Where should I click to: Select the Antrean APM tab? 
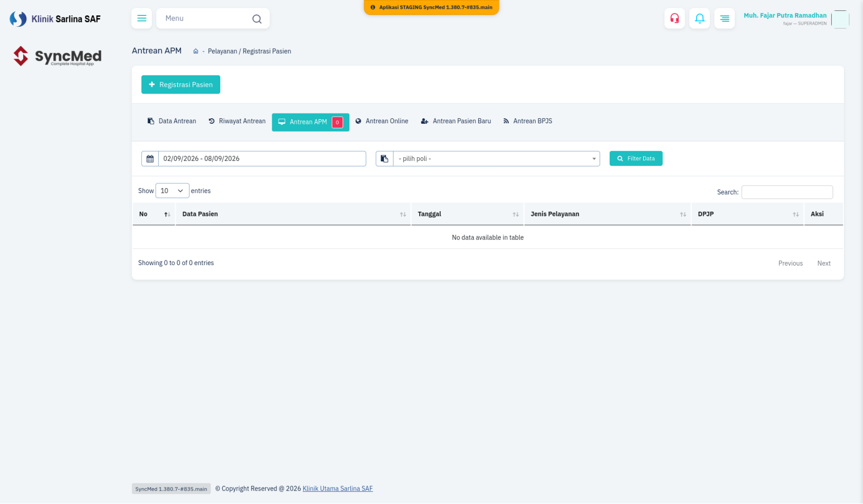coord(310,122)
